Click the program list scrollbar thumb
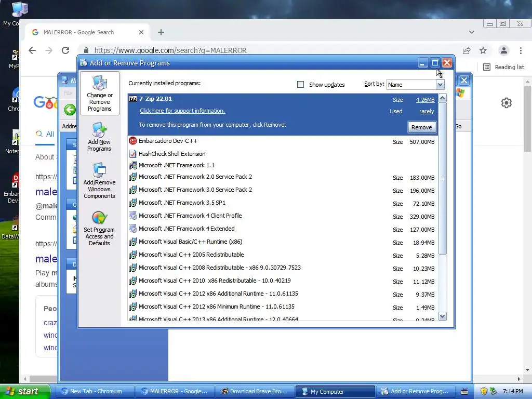Screen dimensions: 532x399 443,179
